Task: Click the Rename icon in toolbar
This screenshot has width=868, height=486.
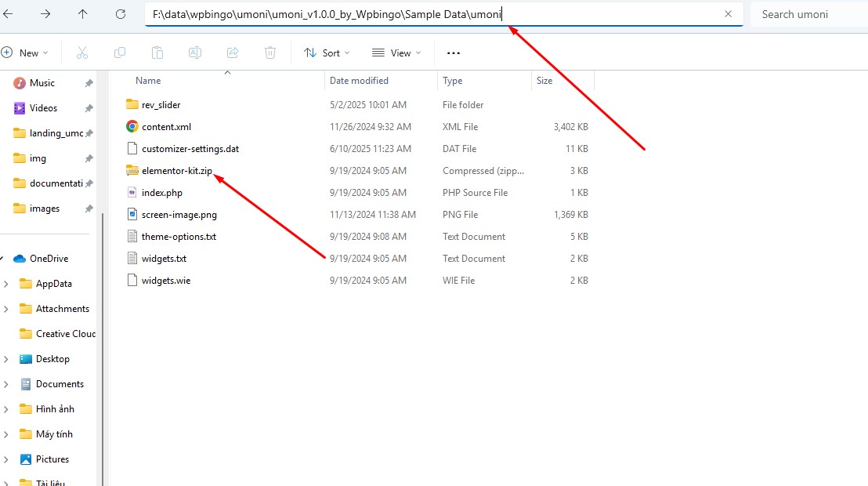Action: (195, 53)
